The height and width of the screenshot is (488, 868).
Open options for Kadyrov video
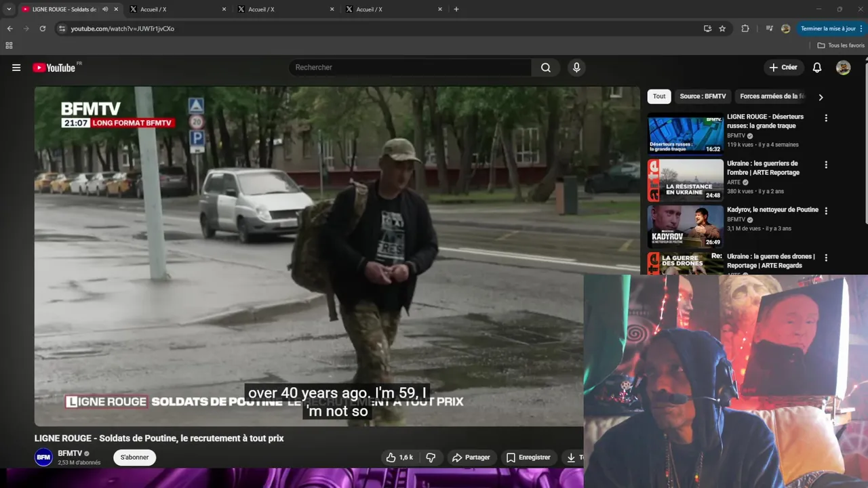pyautogui.click(x=826, y=211)
